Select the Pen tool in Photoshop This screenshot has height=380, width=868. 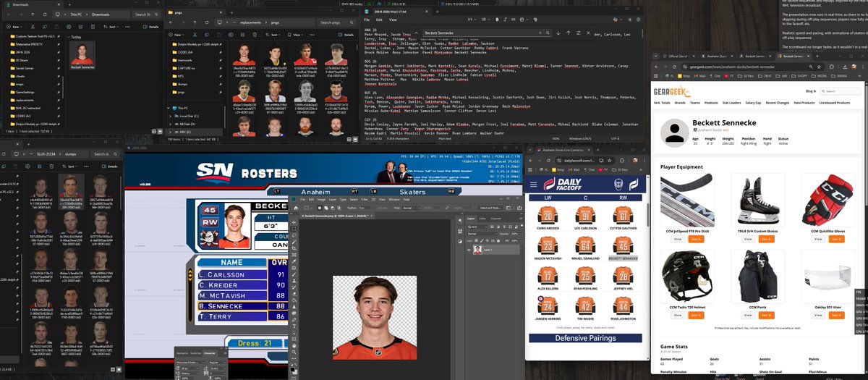point(294,320)
